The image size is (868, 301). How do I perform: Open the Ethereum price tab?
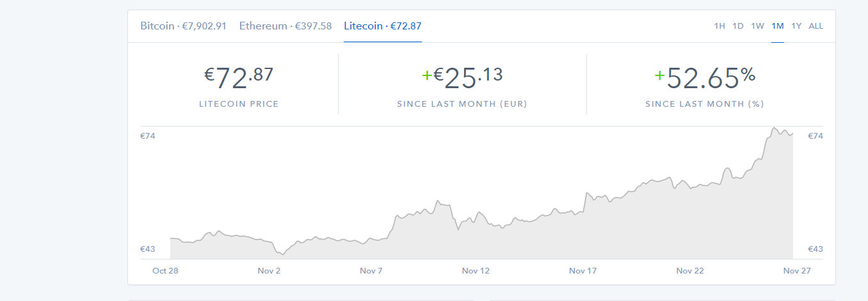tap(285, 26)
